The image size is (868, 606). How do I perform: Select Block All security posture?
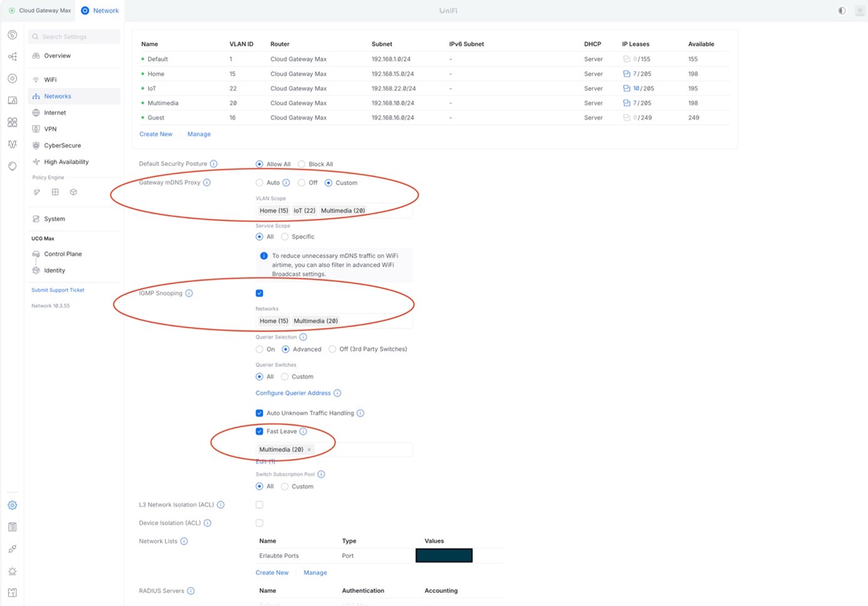click(x=302, y=164)
